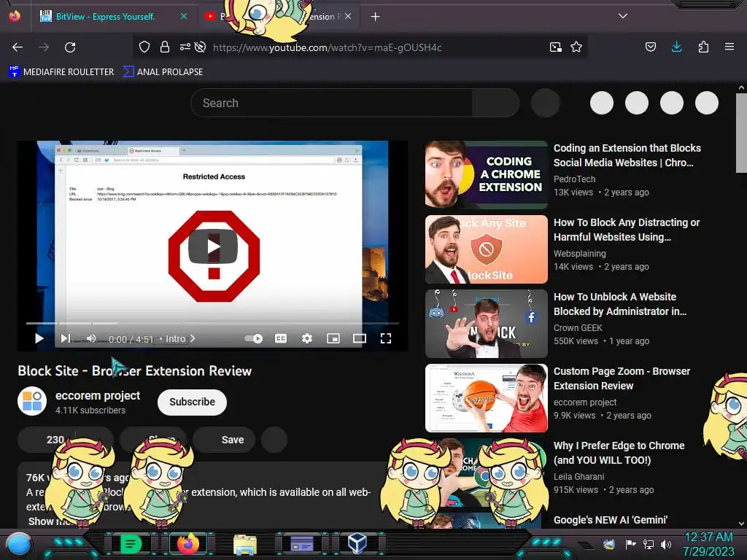This screenshot has width=747, height=560.
Task: Open VirtualBox cube icon on taskbar
Action: (357, 543)
